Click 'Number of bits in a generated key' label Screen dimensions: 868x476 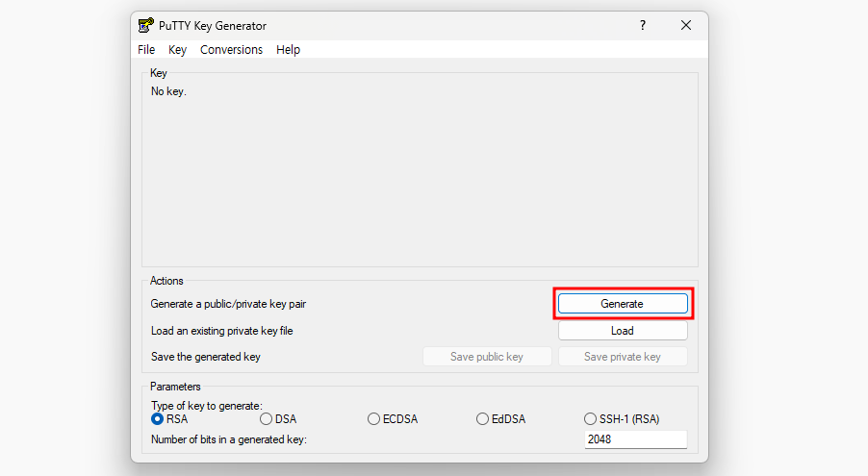coord(229,439)
